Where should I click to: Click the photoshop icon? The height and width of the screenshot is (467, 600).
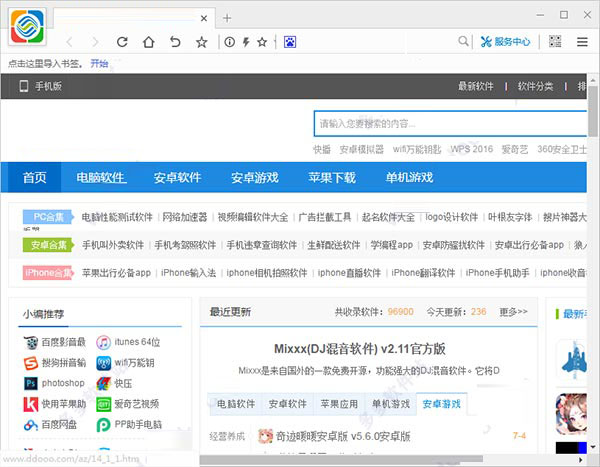point(31,383)
